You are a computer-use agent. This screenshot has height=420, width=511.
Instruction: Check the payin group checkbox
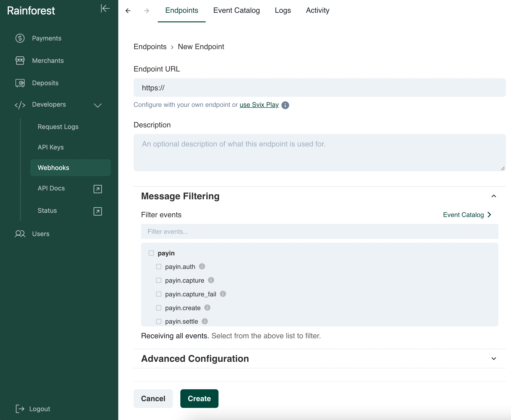[151, 253]
